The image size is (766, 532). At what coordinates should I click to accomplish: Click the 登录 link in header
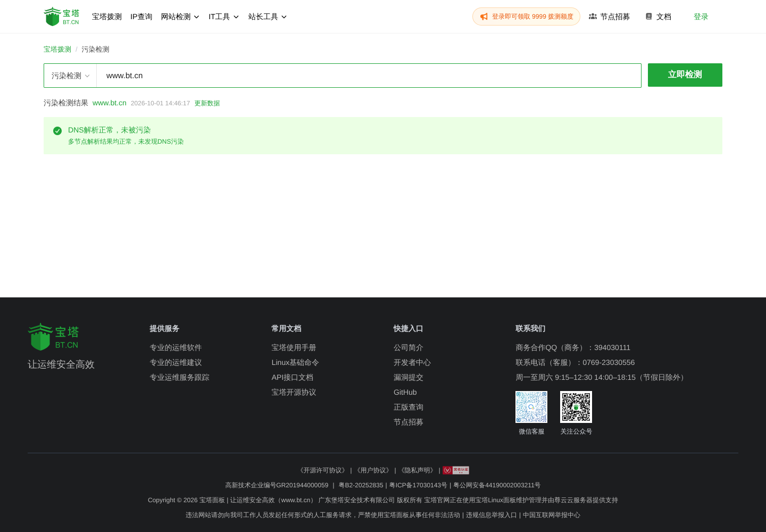701,16
